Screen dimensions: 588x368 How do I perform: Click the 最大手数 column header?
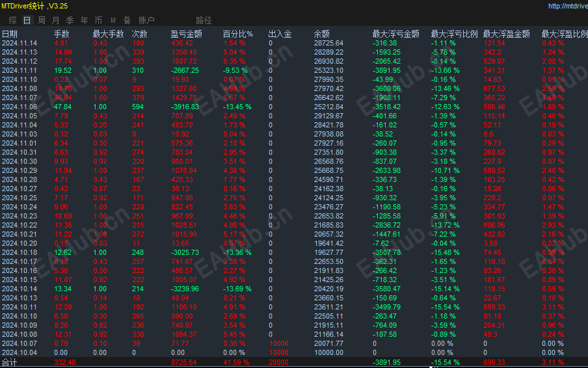click(x=109, y=34)
